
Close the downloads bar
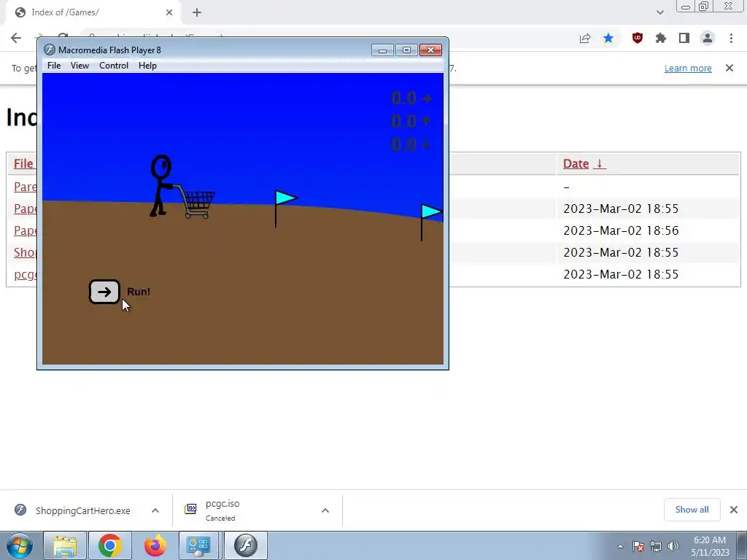click(x=734, y=510)
